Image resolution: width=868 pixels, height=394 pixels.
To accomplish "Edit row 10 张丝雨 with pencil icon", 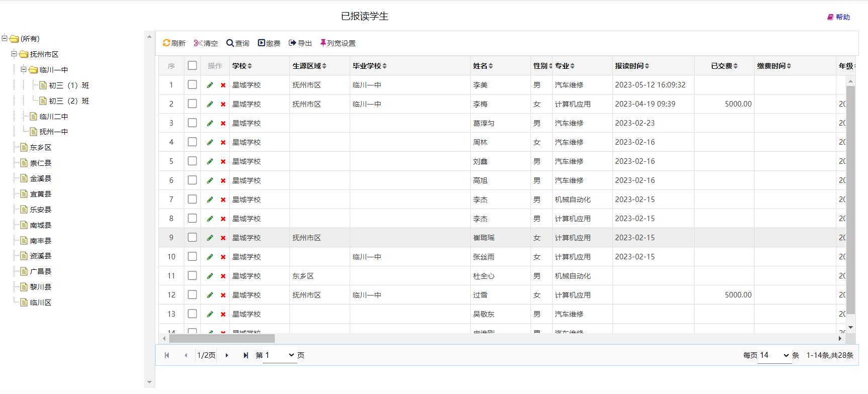I will 210,257.
